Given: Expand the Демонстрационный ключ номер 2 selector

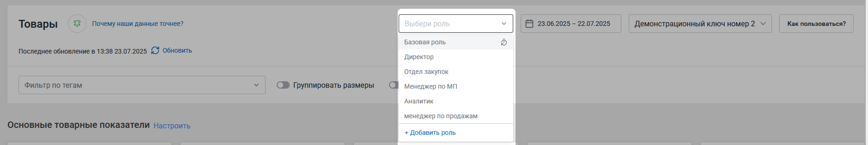Looking at the screenshot, I should coord(700,24).
